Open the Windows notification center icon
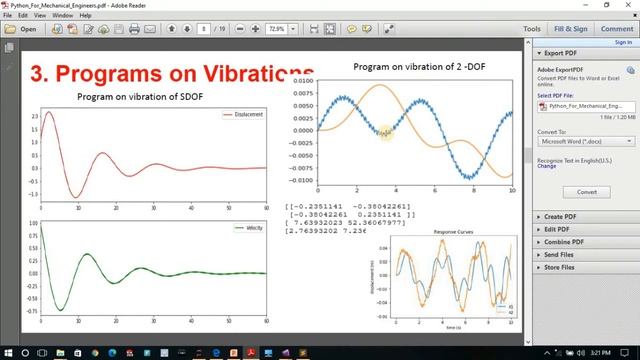Screen dimensions: 640x360 click(x=624, y=353)
